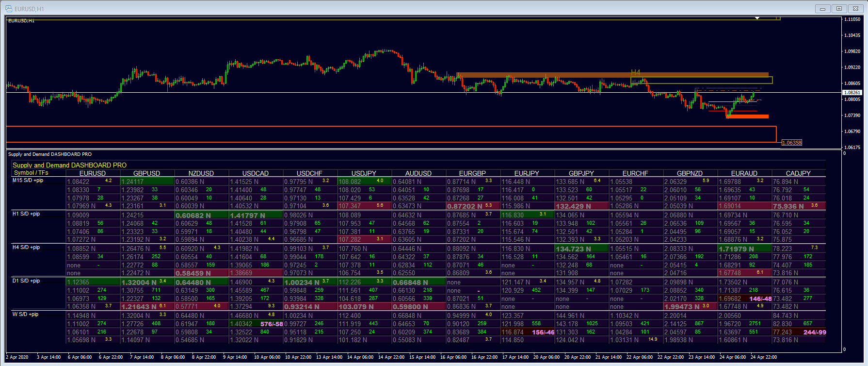Select the AUDUSD symbol column header
868x366 pixels.
[x=418, y=173]
